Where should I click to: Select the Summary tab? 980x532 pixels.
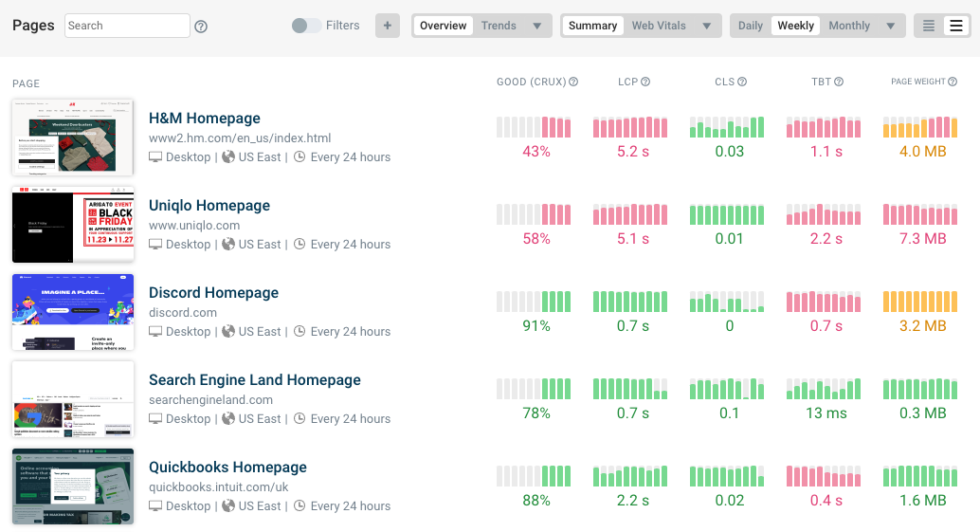(592, 26)
